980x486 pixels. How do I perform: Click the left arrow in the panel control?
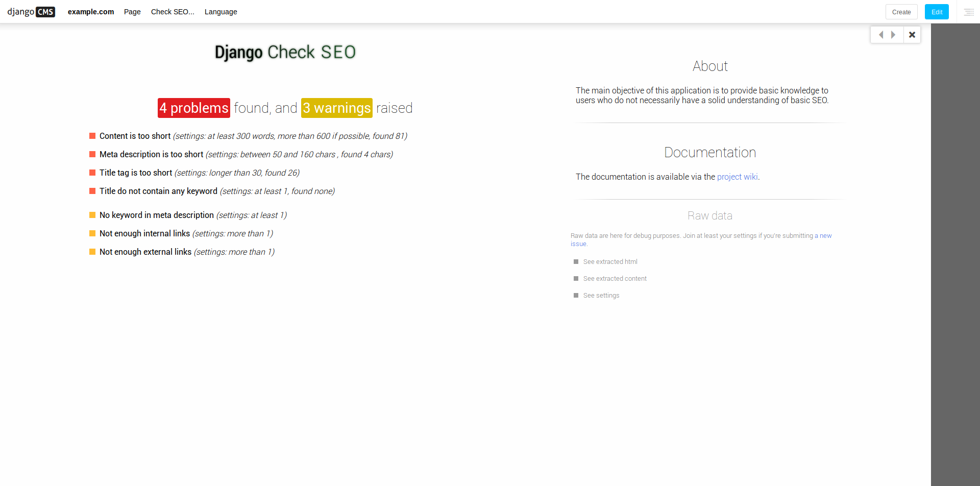pos(881,35)
